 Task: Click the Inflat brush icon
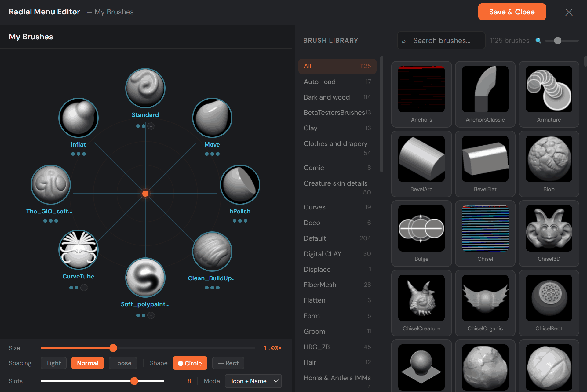click(x=78, y=118)
